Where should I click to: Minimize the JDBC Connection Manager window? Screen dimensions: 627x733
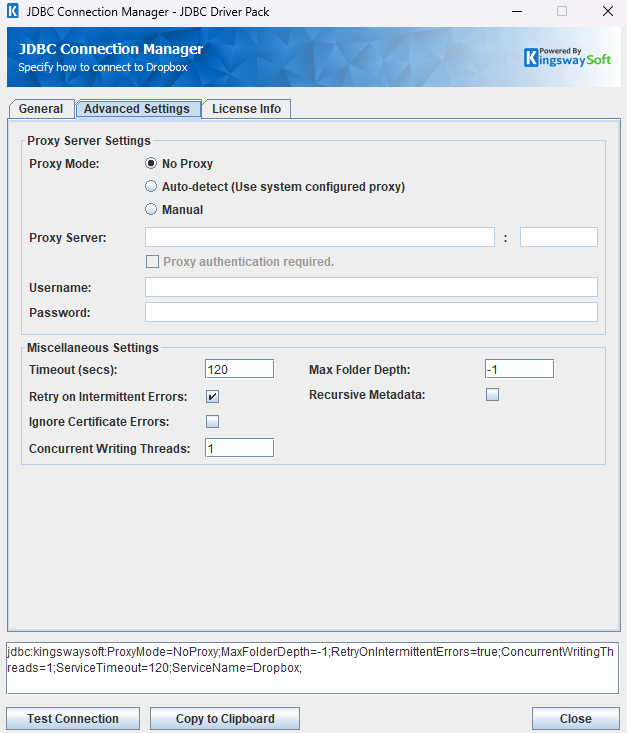point(517,11)
